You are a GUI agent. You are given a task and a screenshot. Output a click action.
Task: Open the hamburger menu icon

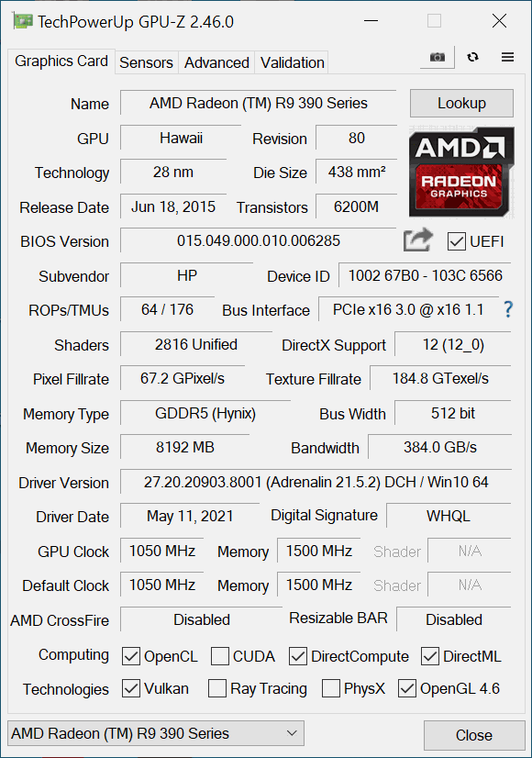point(507,58)
